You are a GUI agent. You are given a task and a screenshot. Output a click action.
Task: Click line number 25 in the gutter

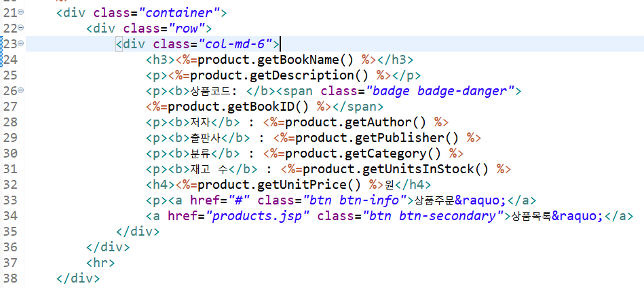pyautogui.click(x=11, y=75)
